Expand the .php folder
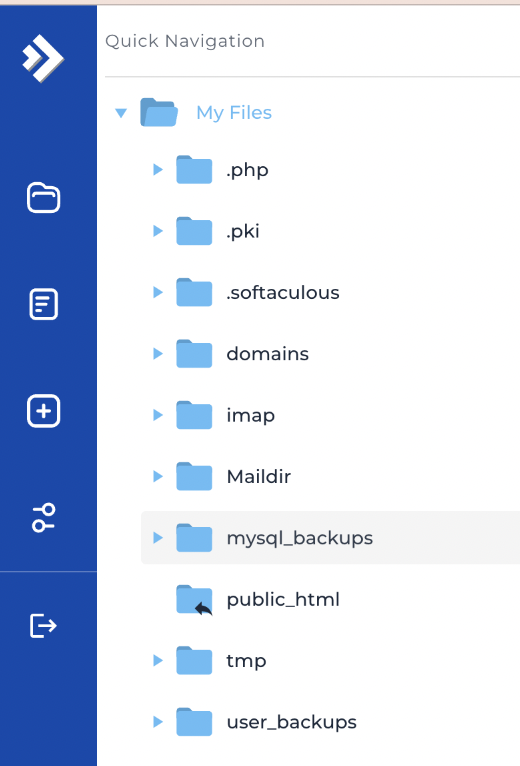The width and height of the screenshot is (520, 766). pos(157,170)
